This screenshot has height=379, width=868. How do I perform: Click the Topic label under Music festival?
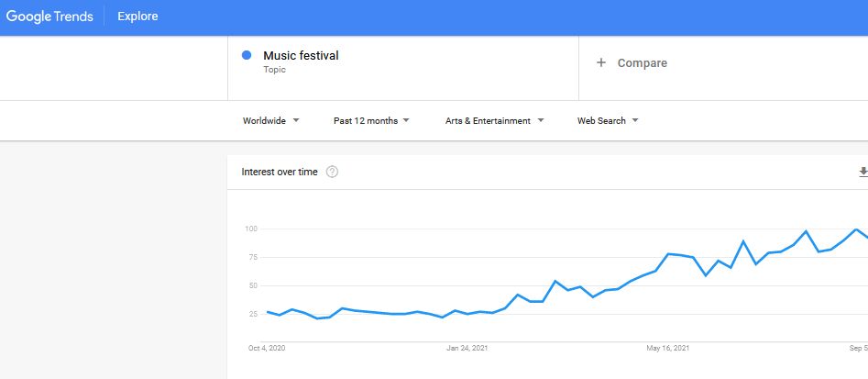[x=274, y=70]
